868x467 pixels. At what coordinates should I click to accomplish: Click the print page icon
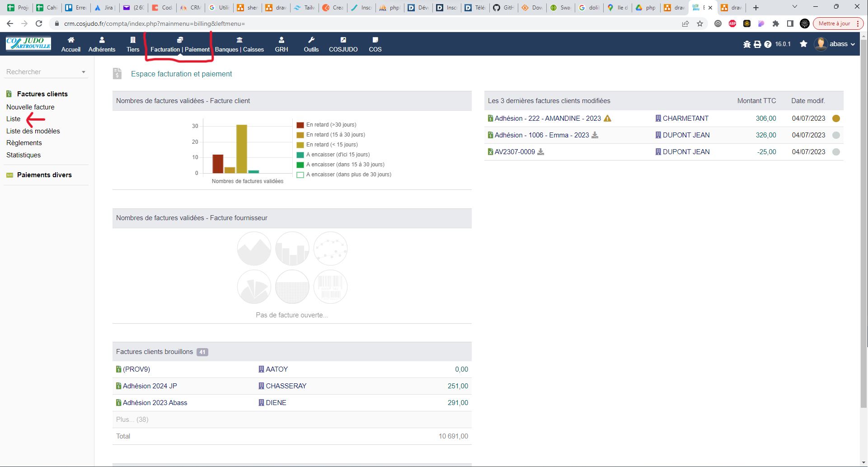(757, 44)
